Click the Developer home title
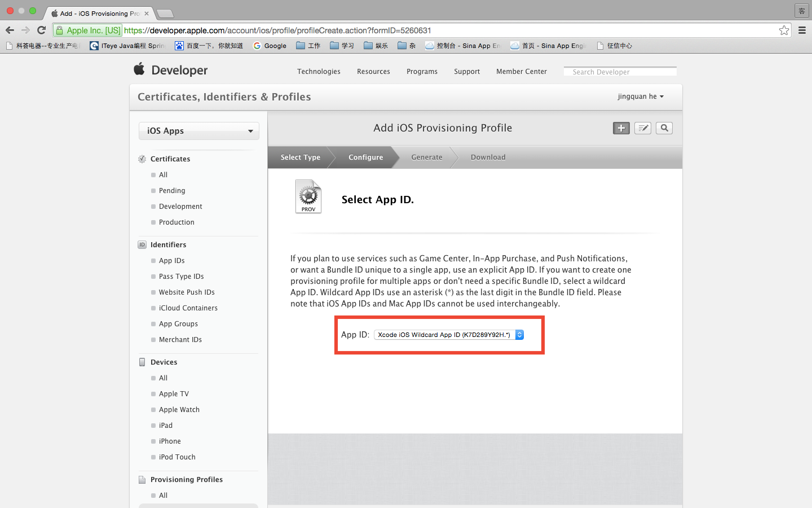This screenshot has height=508, width=812. click(x=179, y=71)
